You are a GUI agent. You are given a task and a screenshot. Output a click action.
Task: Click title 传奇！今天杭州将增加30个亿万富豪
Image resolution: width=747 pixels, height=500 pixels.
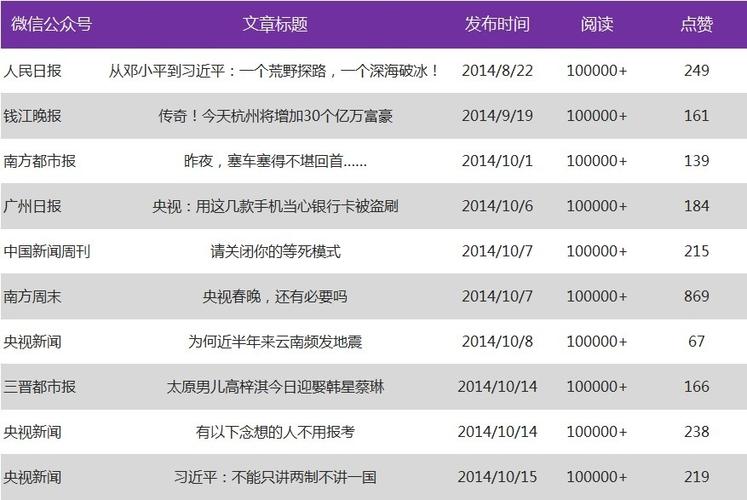[275, 116]
